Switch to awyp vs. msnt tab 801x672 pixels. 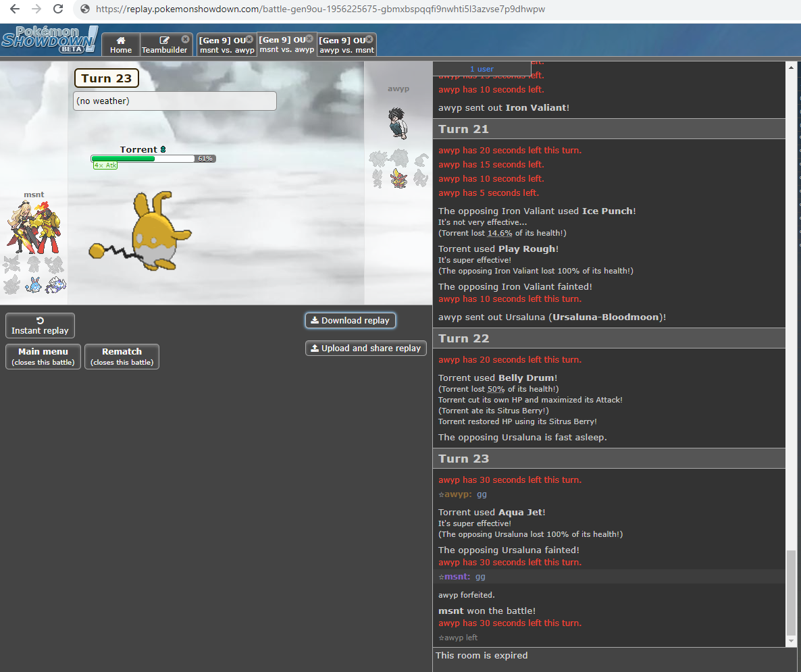coord(346,45)
